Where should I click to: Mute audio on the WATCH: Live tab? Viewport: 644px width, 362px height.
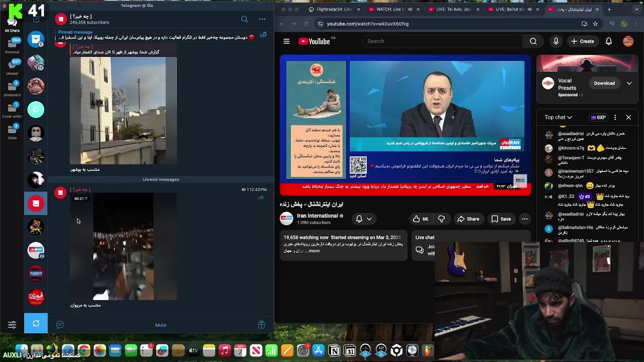410,10
